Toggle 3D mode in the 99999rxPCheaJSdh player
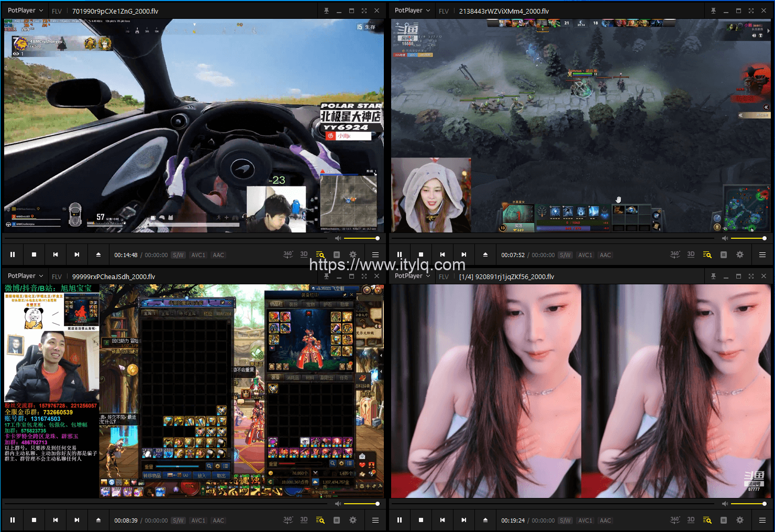 pos(304,520)
